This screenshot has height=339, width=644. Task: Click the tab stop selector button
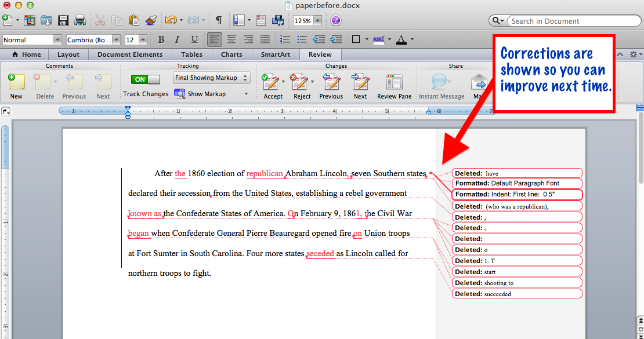tap(6, 111)
